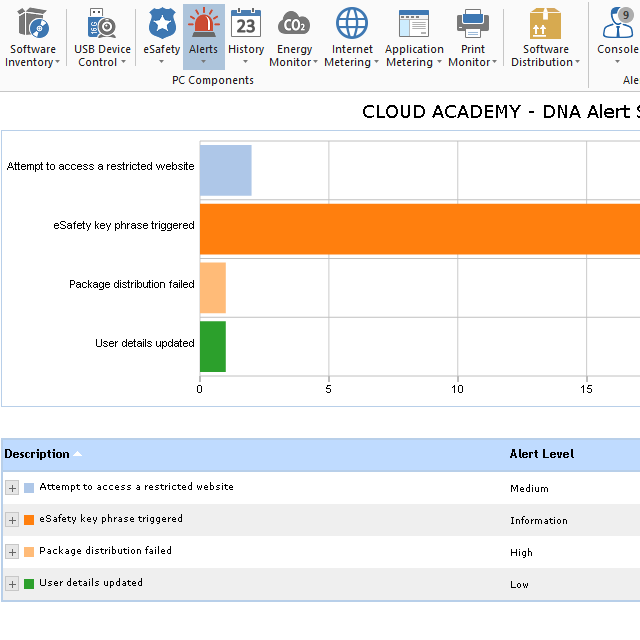Click the Package distribution failed chart bar

pos(213,288)
